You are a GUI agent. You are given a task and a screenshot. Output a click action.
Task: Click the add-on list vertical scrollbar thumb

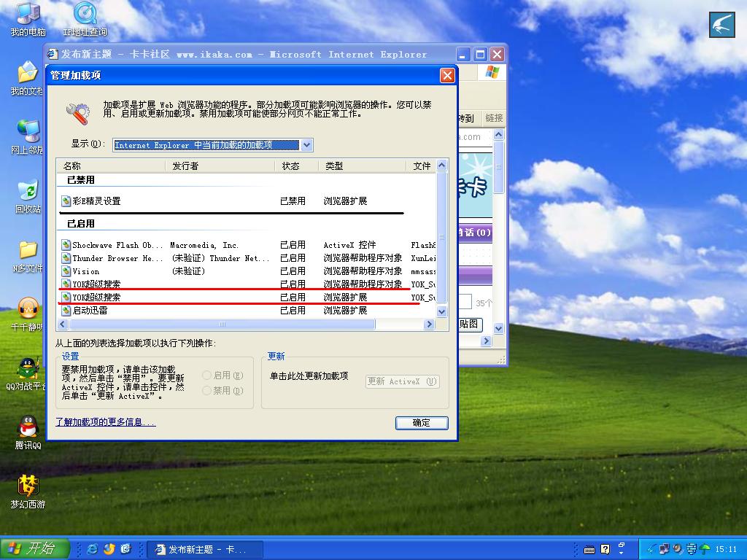[x=441, y=237]
